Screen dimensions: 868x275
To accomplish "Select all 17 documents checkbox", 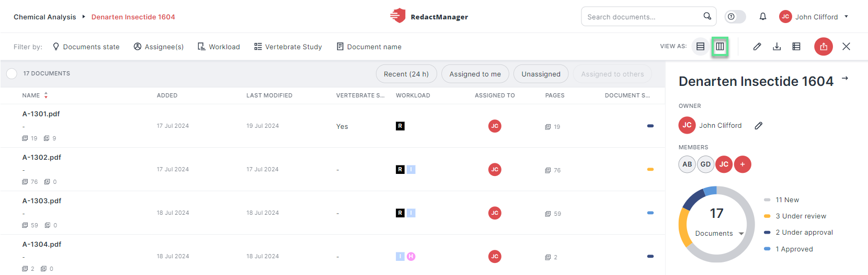I will pos(12,74).
